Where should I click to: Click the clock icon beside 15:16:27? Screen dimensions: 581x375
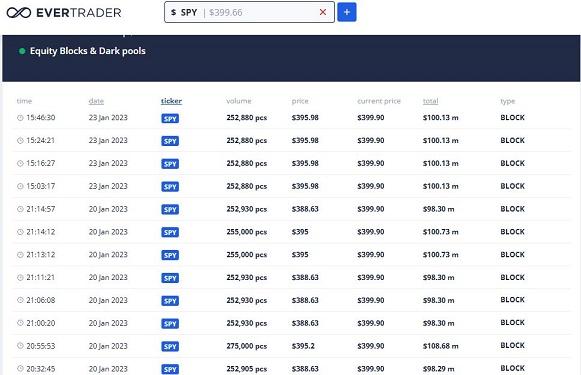coord(20,163)
